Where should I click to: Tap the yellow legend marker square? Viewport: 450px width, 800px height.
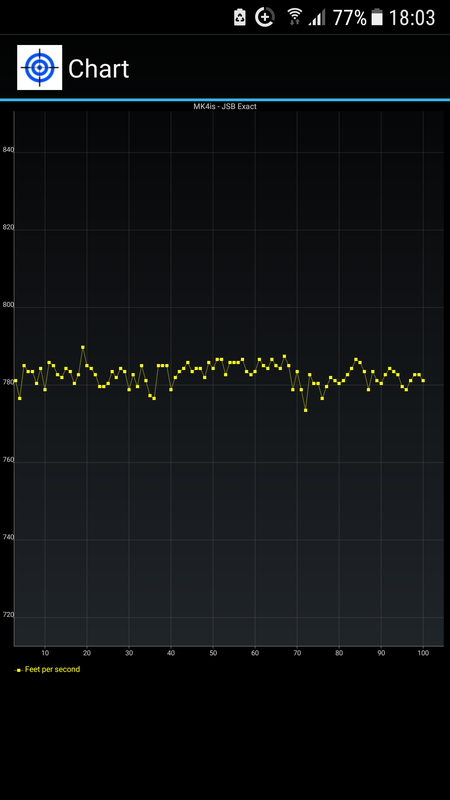19,670
